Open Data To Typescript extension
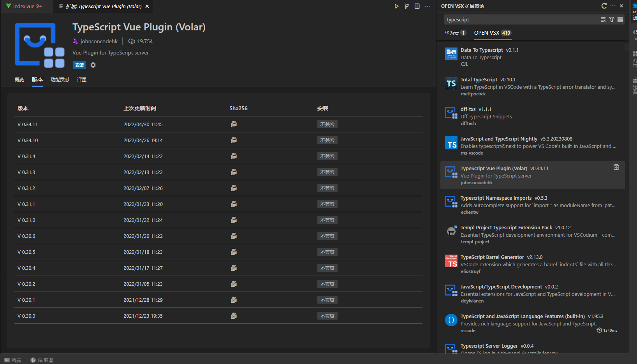The height and width of the screenshot is (364, 637). [533, 57]
